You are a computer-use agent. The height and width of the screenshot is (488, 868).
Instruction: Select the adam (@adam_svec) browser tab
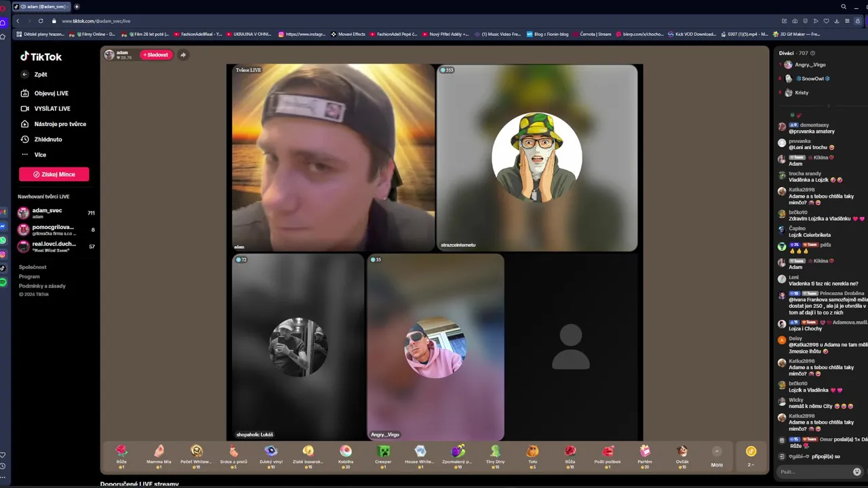point(41,7)
